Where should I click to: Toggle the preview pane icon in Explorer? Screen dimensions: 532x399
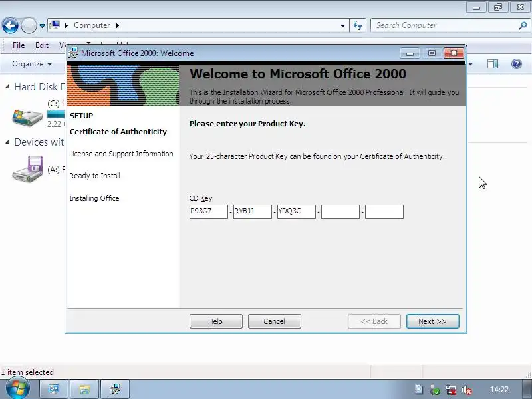click(493, 64)
